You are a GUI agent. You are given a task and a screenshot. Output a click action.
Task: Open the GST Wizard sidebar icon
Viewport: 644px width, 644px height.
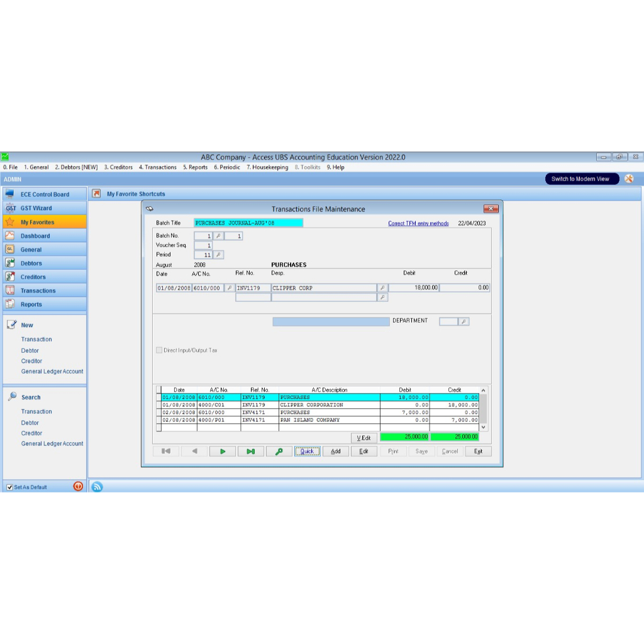pos(10,208)
